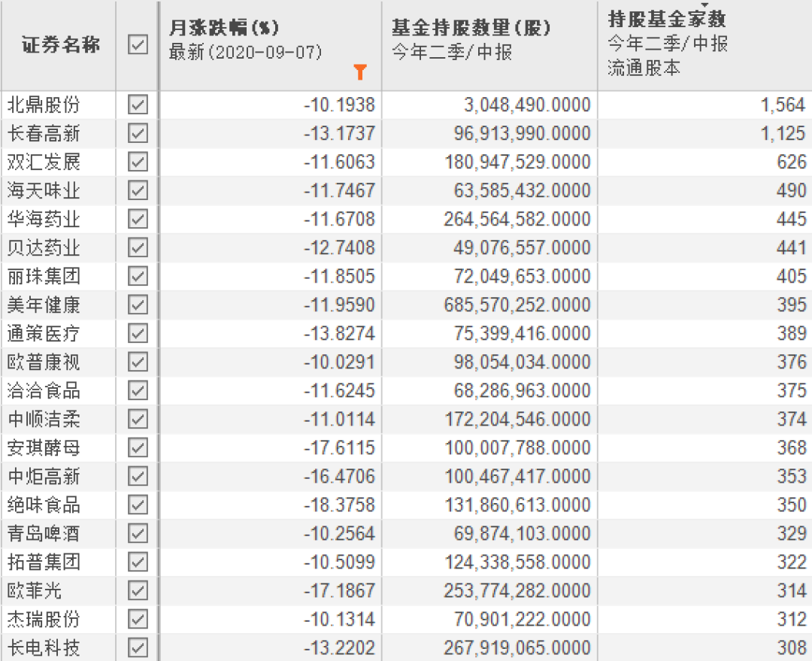Toggle the checkbox for 双汇发展
Viewport: 812px width, 661px height.
coord(138,162)
